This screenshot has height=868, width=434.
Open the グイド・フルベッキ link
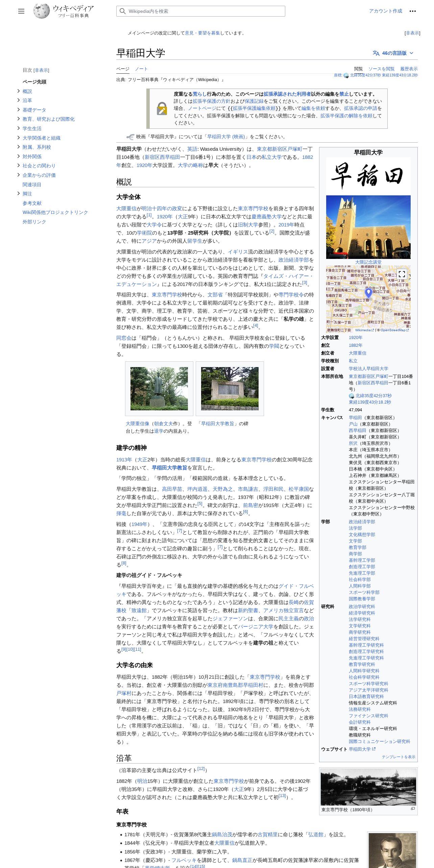(x=215, y=590)
